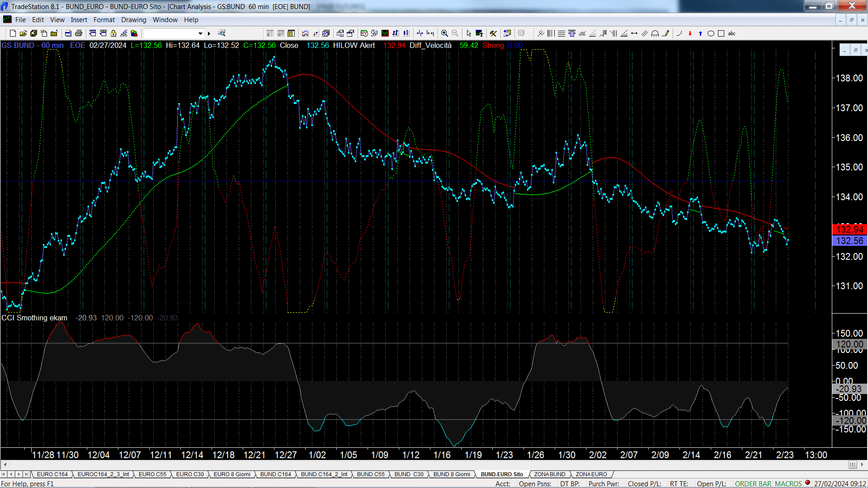Open the Insert menu
Screen dimensions: 868x488
79,20
